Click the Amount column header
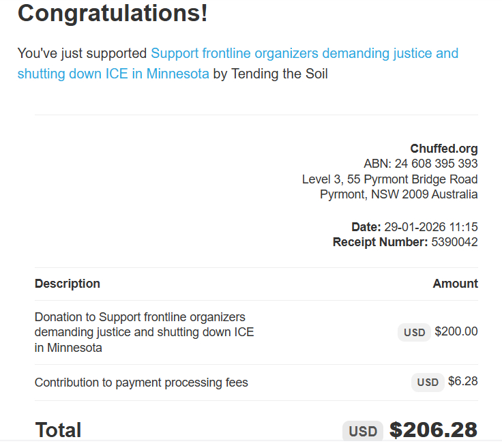 point(455,284)
